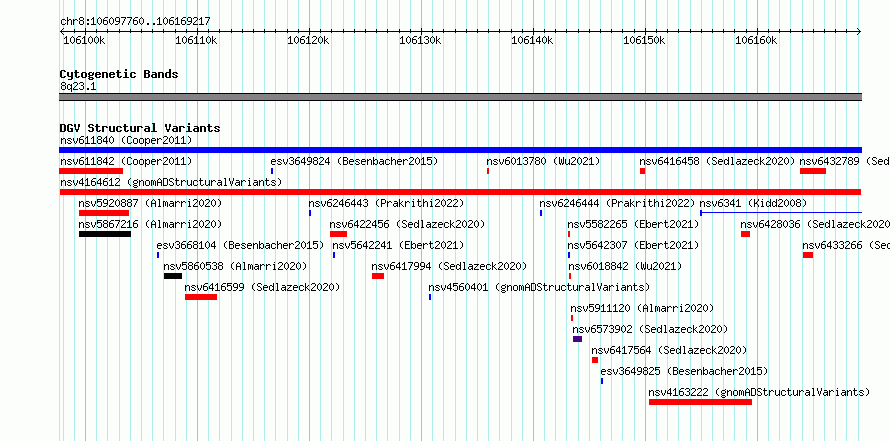Open esv3649825 (Besenbacher2015) label
The width and height of the screenshot is (890, 441).
tap(684, 371)
